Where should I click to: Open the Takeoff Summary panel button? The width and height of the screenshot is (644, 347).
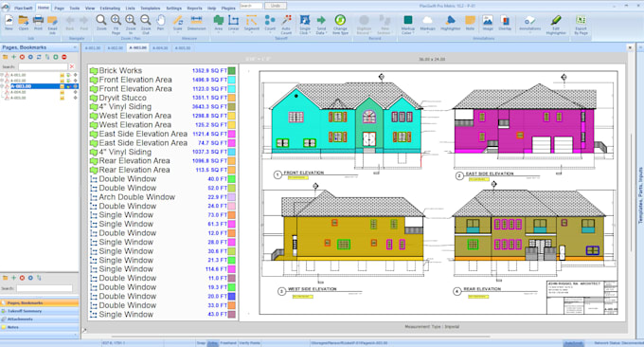click(40, 311)
